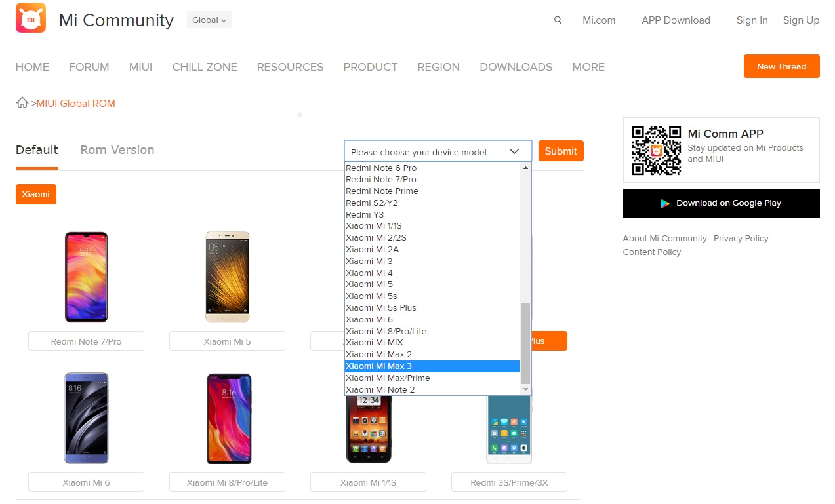Click the Redmi Note 7/Pro phone image
Image resolution: width=835 pixels, height=504 pixels.
click(x=86, y=277)
